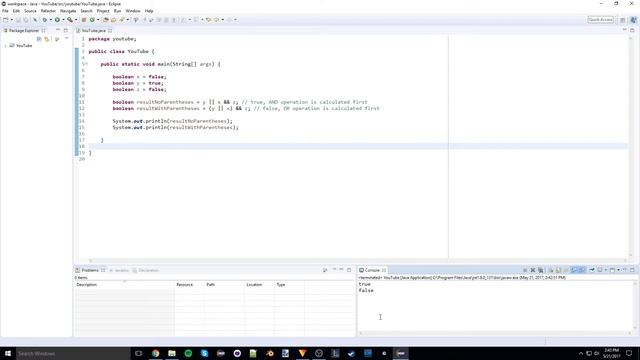Click the 'package youtube;' code line
640x360 pixels.
113,39
